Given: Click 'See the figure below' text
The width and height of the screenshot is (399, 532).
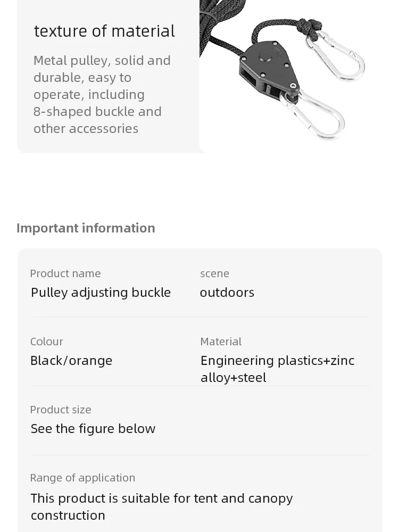Looking at the screenshot, I should click(x=93, y=428).
